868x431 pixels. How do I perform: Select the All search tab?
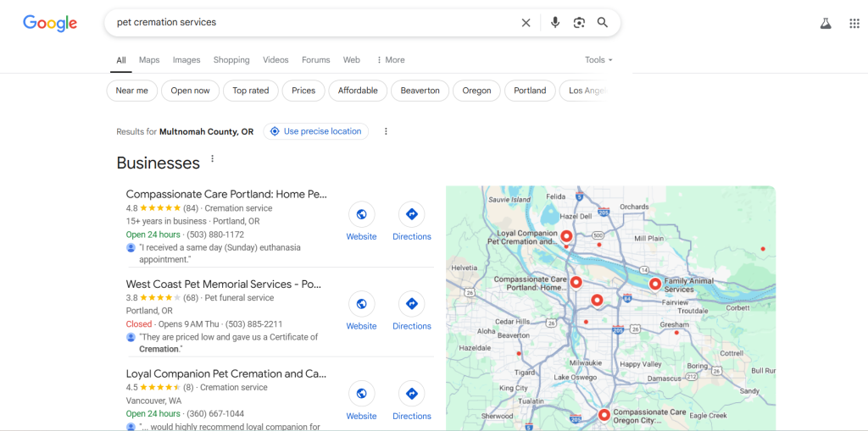[121, 60]
